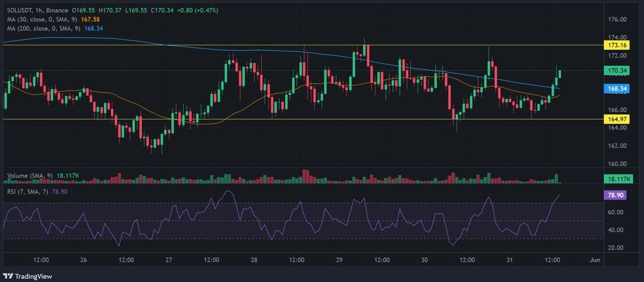
Task: Click the RSI legend value 78.90
Action: coord(60,191)
